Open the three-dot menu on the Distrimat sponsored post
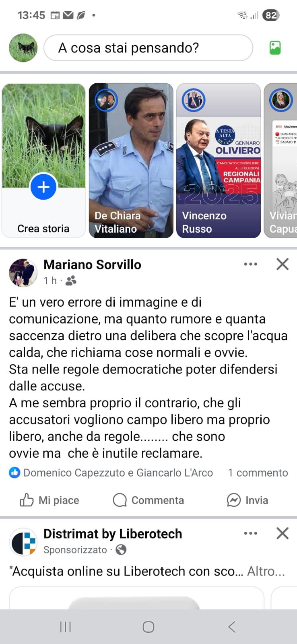Image resolution: width=297 pixels, height=644 pixels. [x=251, y=533]
